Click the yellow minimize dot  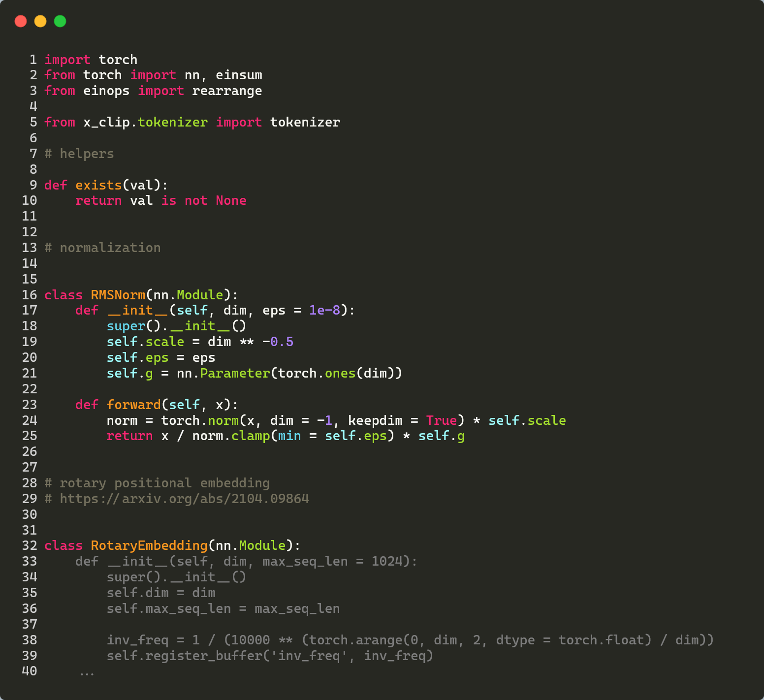[x=40, y=21]
